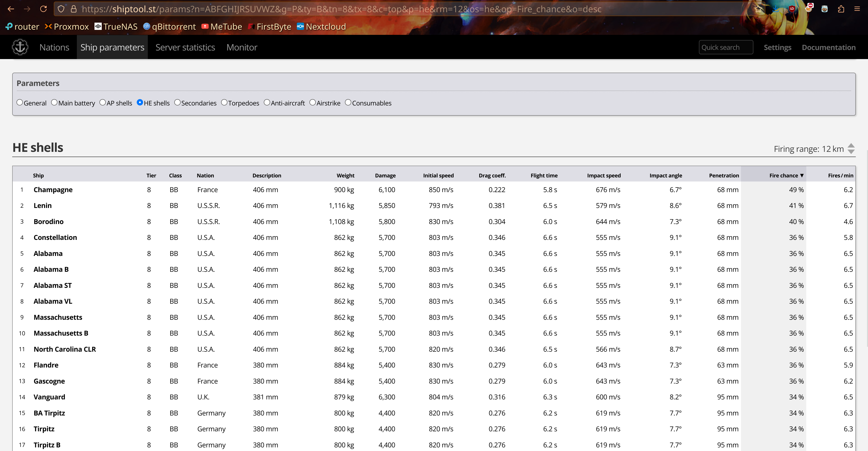Image resolution: width=868 pixels, height=451 pixels.
Task: Open the Constellation ship link
Action: 55,237
